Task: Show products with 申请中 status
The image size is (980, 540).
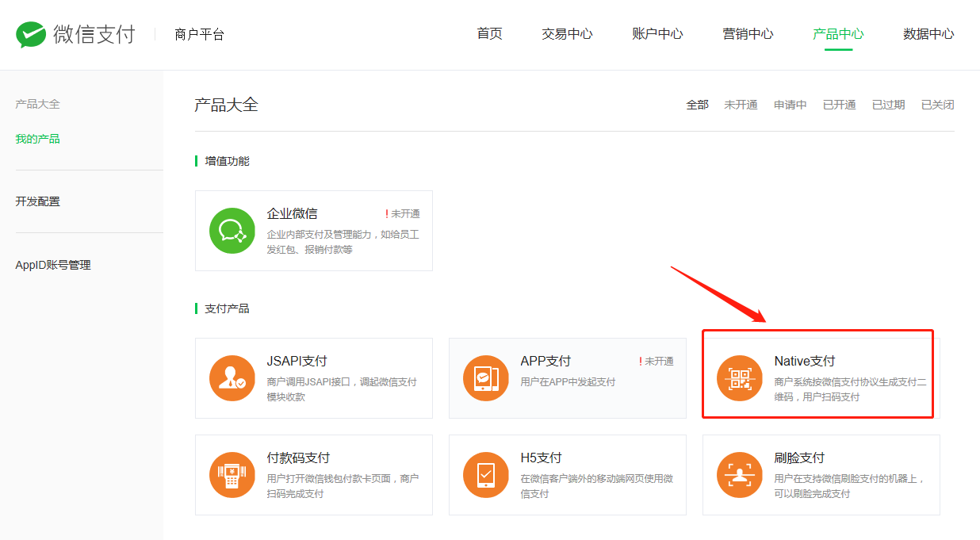Action: tap(791, 105)
